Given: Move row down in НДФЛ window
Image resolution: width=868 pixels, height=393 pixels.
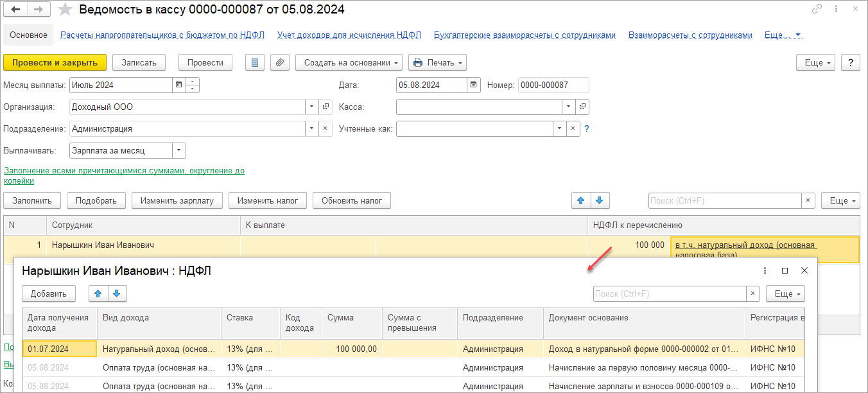Looking at the screenshot, I should (117, 293).
